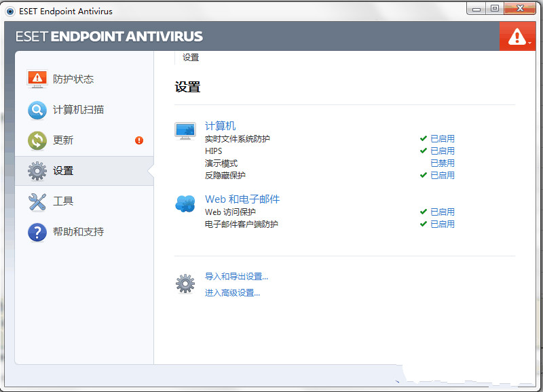Click the update notification badge on 更新
Viewport: 543px width, 392px height.
(138, 141)
